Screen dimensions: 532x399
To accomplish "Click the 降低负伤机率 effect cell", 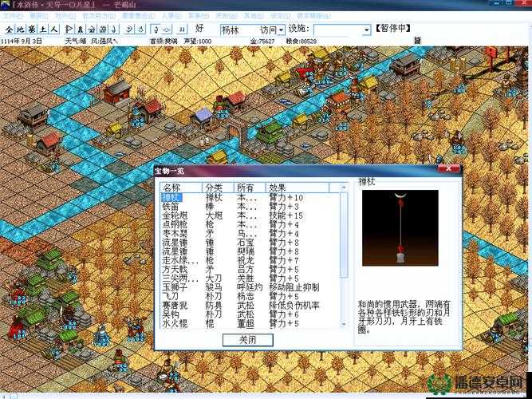I will [294, 306].
